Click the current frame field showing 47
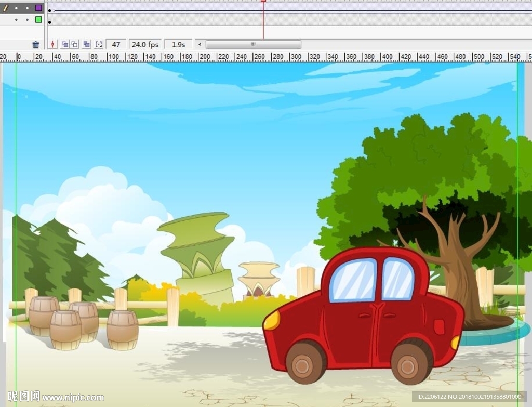Image resolution: width=532 pixels, height=407 pixels. 116,45
